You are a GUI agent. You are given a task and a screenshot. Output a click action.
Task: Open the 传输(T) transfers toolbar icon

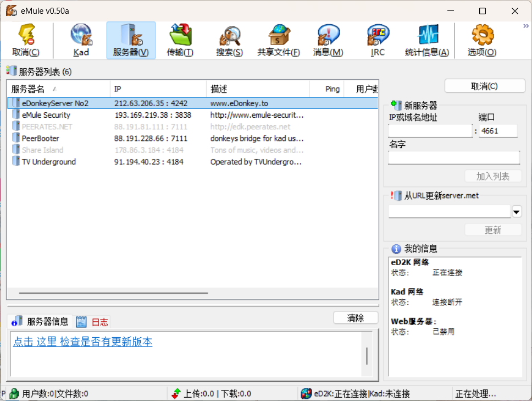point(180,40)
